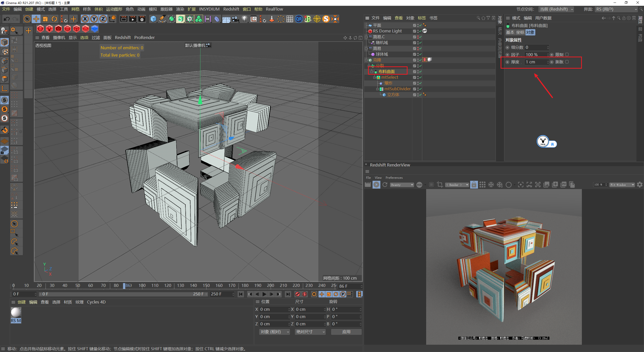Open RenderView Preferences menu
Viewport: 644px width, 352px height.
click(x=394, y=178)
